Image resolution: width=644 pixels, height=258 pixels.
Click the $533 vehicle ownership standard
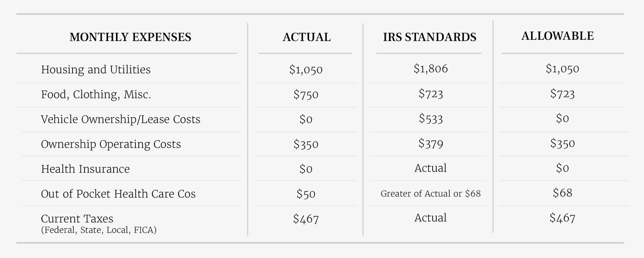click(x=431, y=118)
